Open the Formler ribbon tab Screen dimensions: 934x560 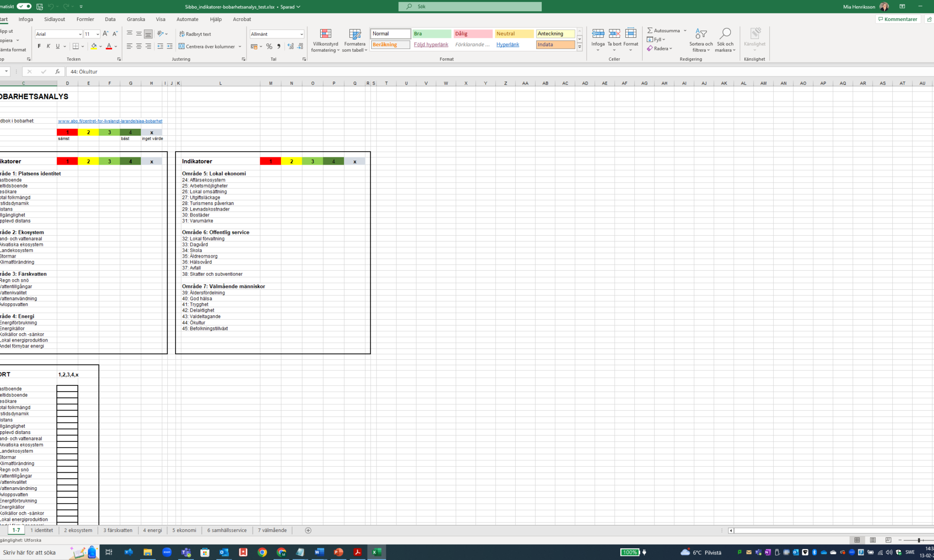85,19
